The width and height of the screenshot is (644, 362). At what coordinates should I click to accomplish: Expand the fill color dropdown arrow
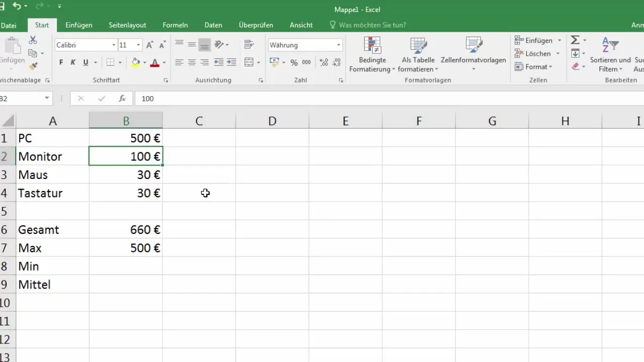(x=144, y=63)
